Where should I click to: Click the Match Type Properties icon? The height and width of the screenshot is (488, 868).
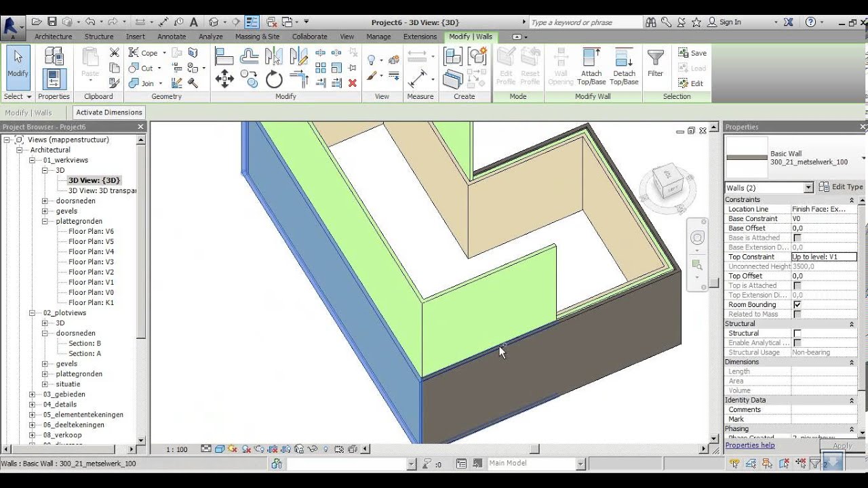point(115,83)
